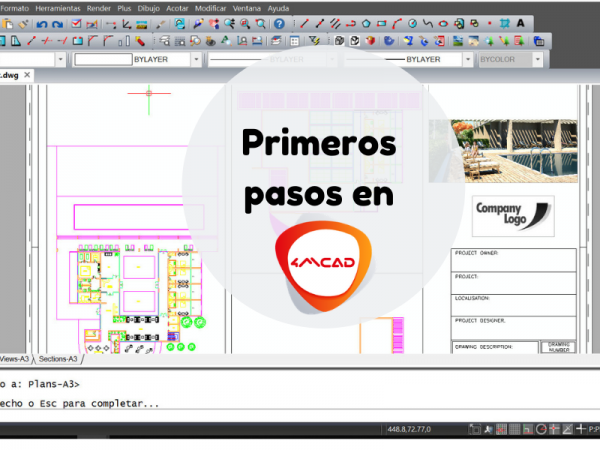Open the layer list dropdown arrow
The width and height of the screenshot is (600, 450).
[x=60, y=59]
